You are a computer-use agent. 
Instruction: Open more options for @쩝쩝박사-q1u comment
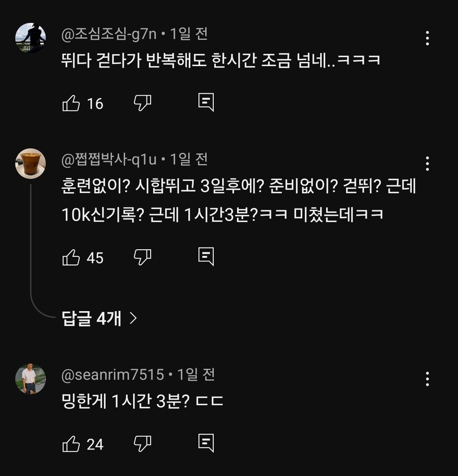point(427,163)
